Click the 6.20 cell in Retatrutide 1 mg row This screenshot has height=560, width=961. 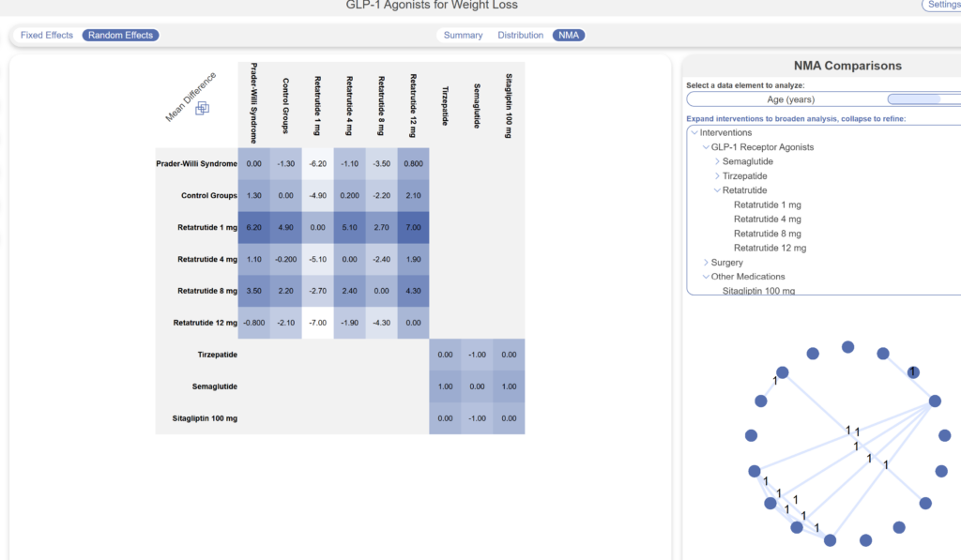click(x=253, y=227)
